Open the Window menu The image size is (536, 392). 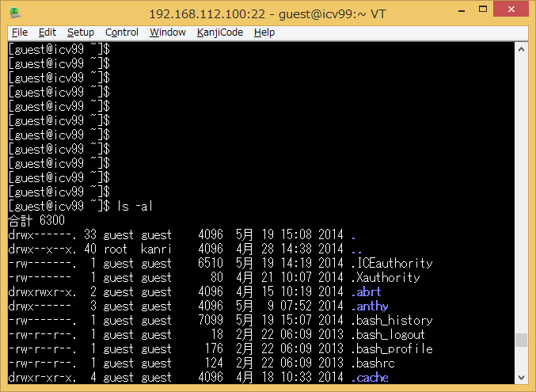pos(168,32)
